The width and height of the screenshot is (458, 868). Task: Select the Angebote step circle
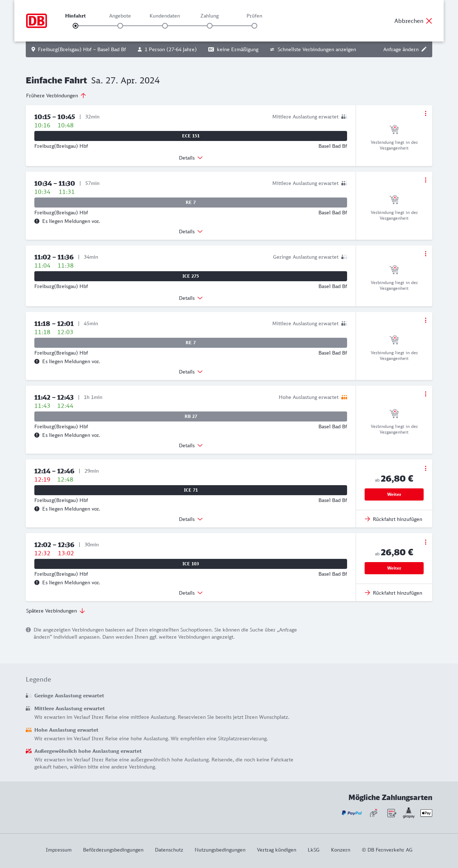[120, 26]
